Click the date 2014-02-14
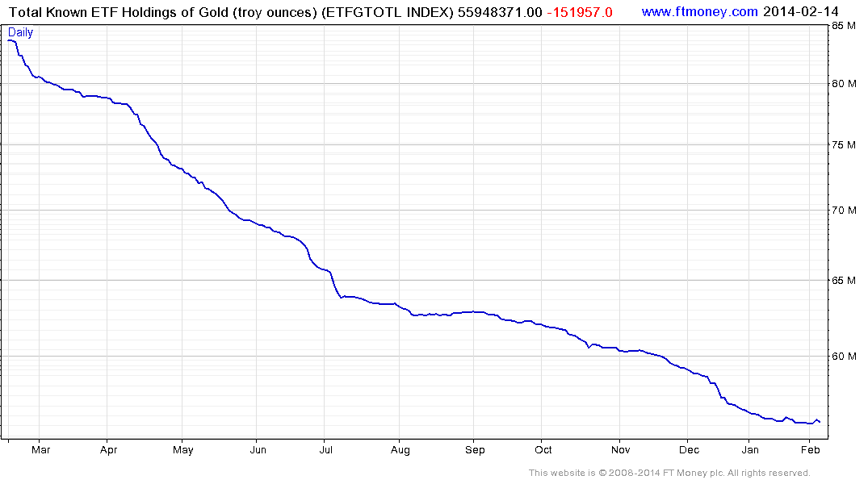Image resolution: width=868 pixels, height=484 pixels. (x=800, y=11)
